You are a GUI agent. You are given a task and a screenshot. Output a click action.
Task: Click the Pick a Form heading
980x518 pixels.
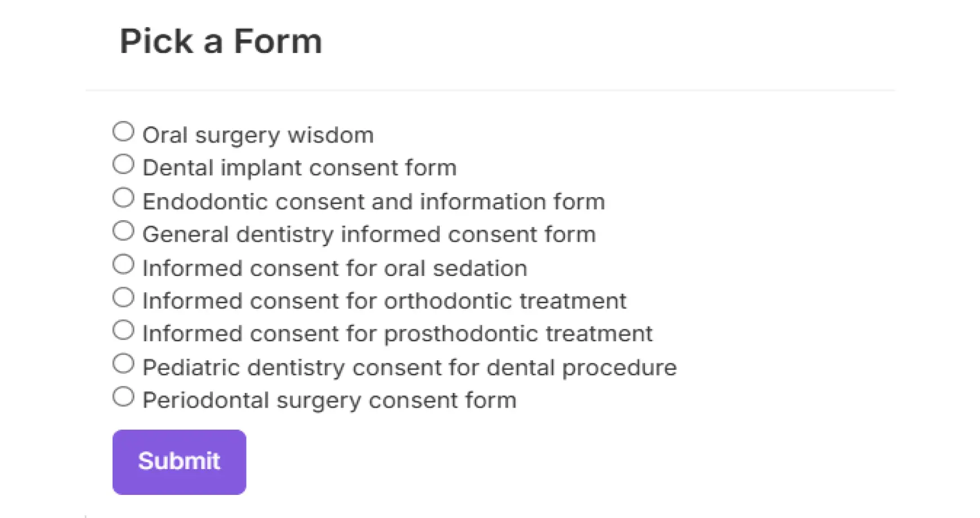click(x=220, y=41)
